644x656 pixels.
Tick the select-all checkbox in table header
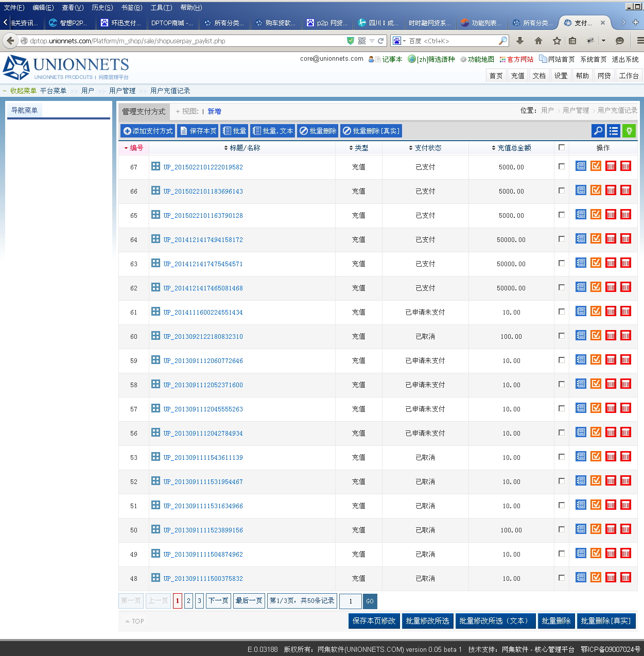pos(562,147)
